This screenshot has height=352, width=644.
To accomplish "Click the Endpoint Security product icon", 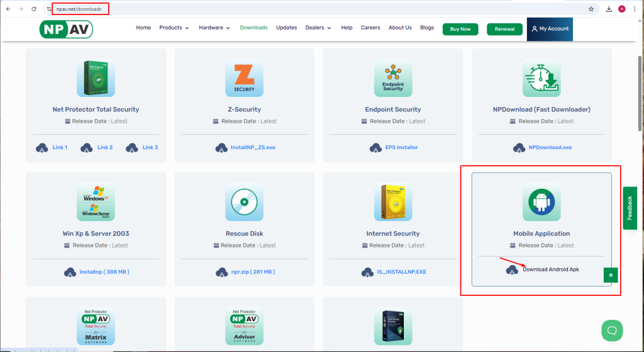I will tap(392, 78).
